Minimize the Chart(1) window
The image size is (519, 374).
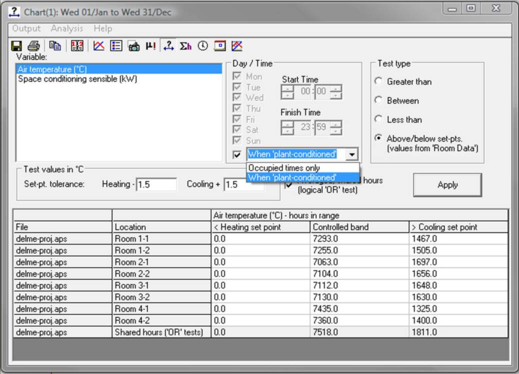coord(452,8)
